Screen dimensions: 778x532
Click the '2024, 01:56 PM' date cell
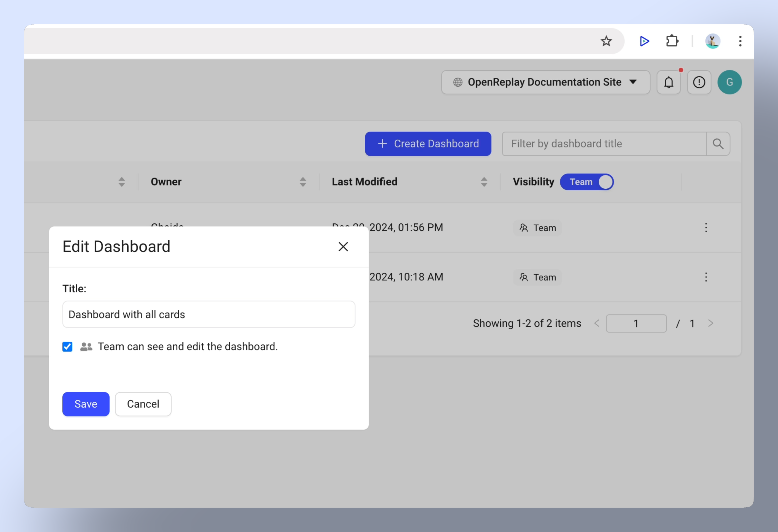[406, 228]
